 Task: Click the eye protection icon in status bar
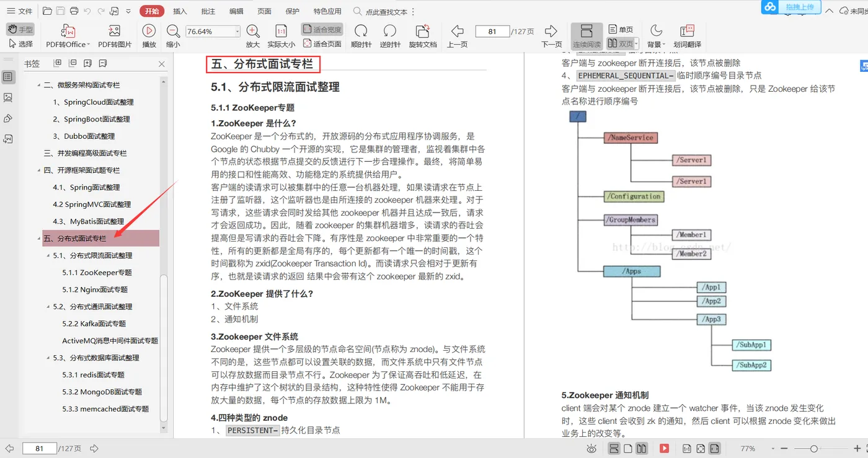[x=591, y=449]
